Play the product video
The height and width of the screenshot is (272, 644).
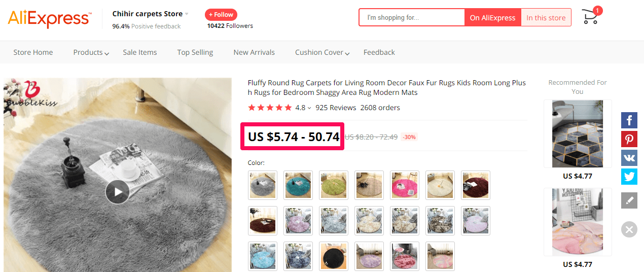pyautogui.click(x=118, y=192)
